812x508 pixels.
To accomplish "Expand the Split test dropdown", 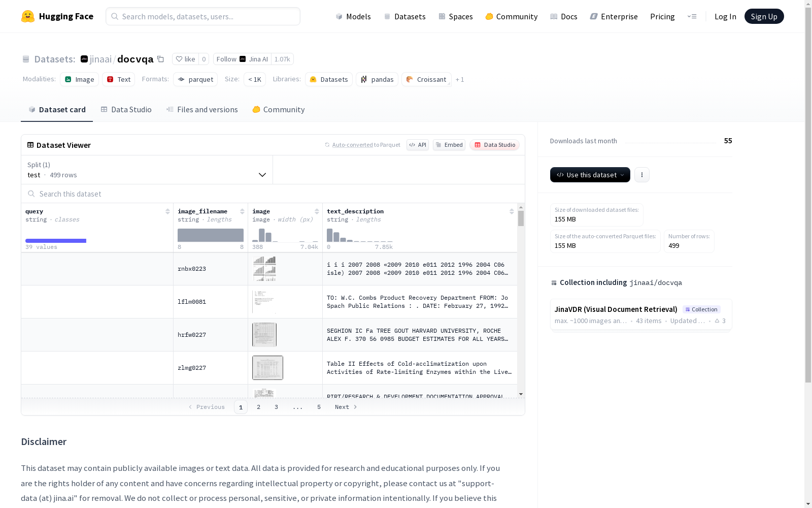I will tap(147, 170).
